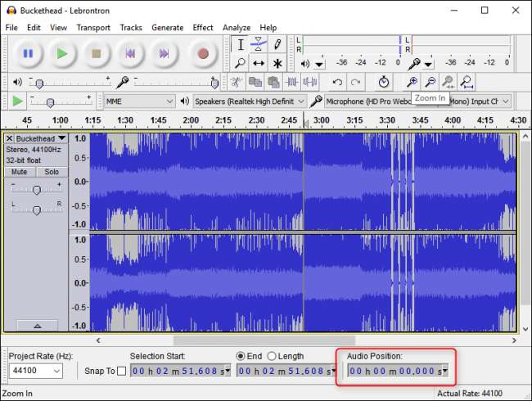The height and width of the screenshot is (401, 532).
Task: Select the Envelope tool
Action: [x=259, y=44]
